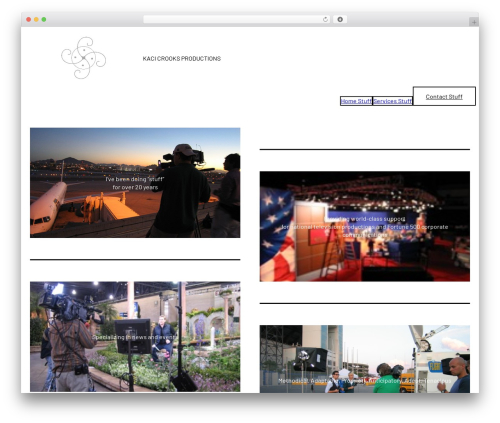Click text "Specializing in news and events"

135,337
